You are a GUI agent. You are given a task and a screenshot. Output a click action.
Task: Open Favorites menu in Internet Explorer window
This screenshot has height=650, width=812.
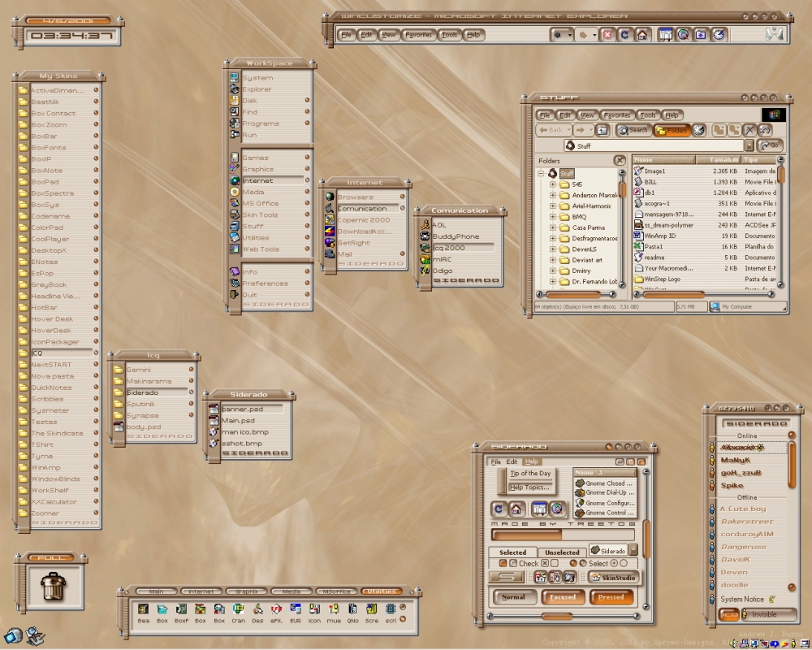[x=418, y=35]
